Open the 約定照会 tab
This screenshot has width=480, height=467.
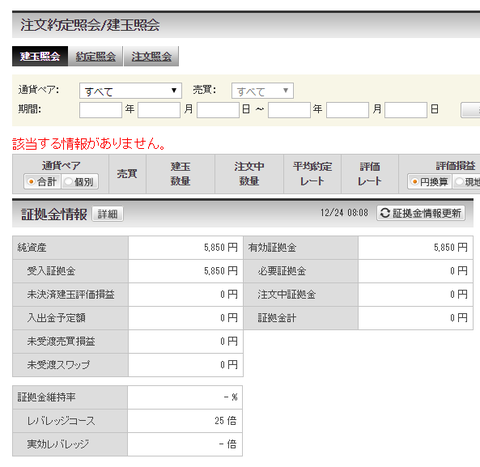point(96,56)
